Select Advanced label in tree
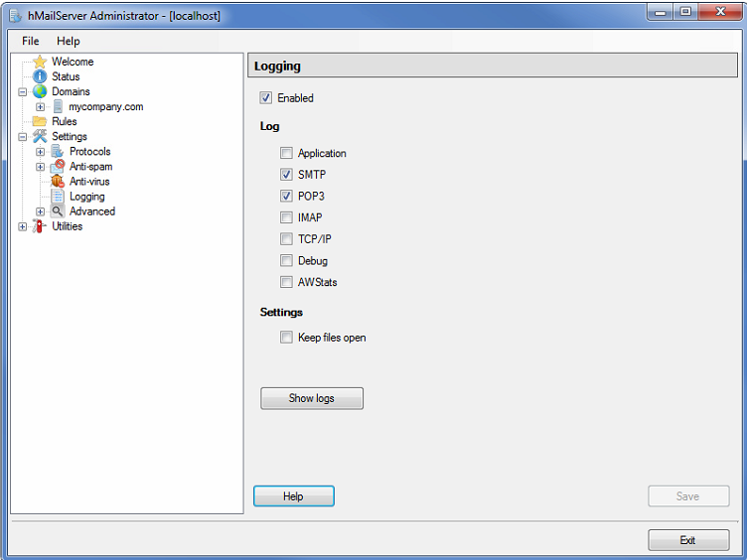This screenshot has height=560, width=747. (92, 210)
